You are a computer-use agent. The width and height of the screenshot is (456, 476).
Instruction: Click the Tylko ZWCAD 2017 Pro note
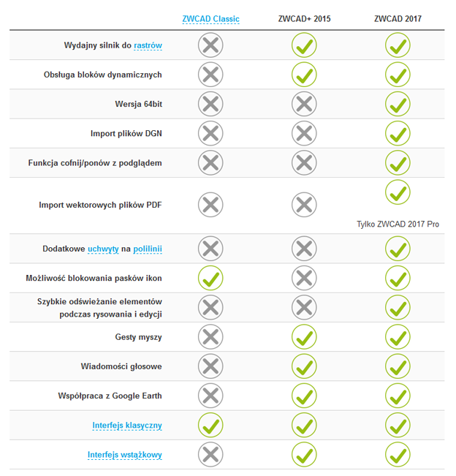(398, 224)
